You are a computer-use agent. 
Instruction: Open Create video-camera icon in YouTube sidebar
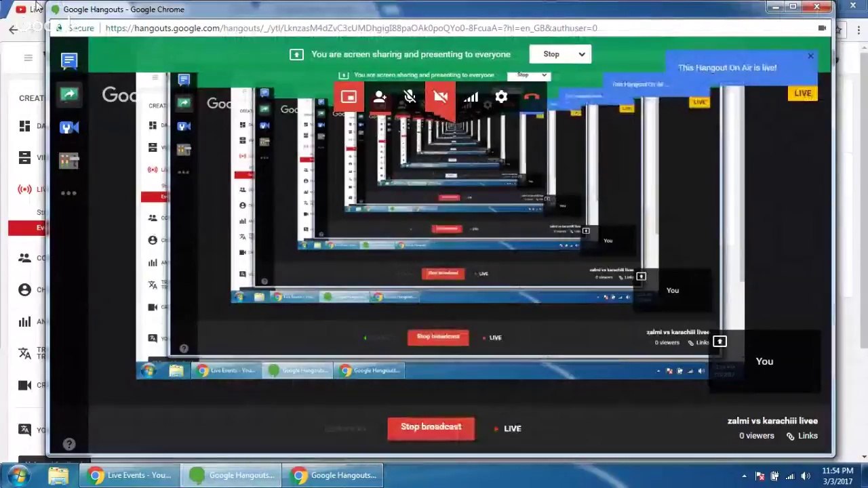(x=25, y=385)
